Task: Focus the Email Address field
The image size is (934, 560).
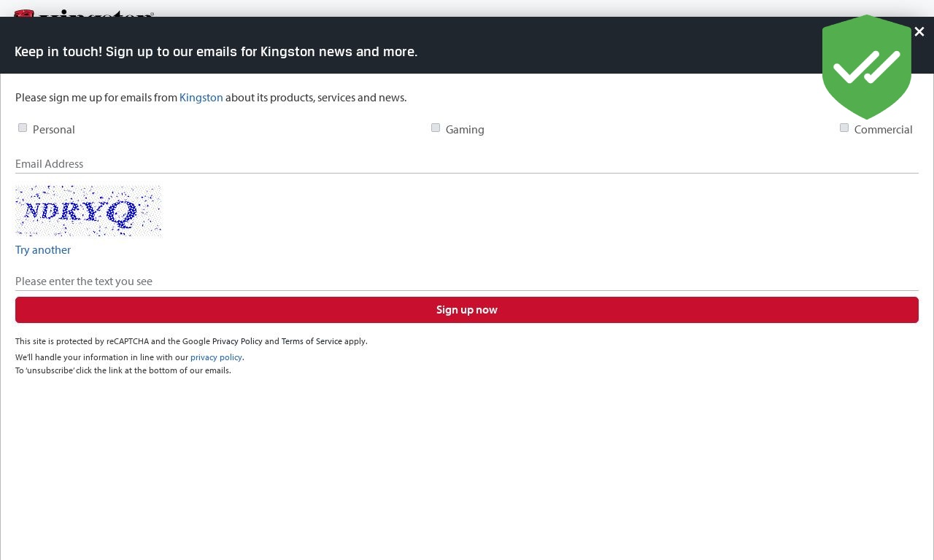Action: pyautogui.click(x=467, y=164)
